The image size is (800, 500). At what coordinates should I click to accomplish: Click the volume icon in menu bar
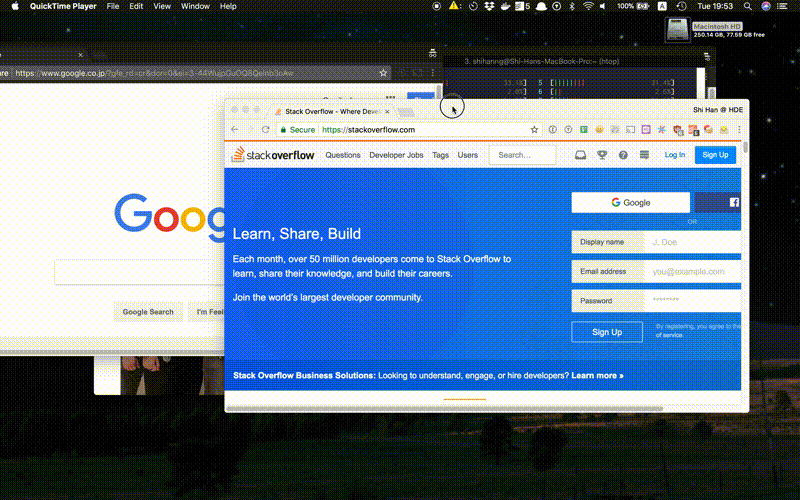603,6
